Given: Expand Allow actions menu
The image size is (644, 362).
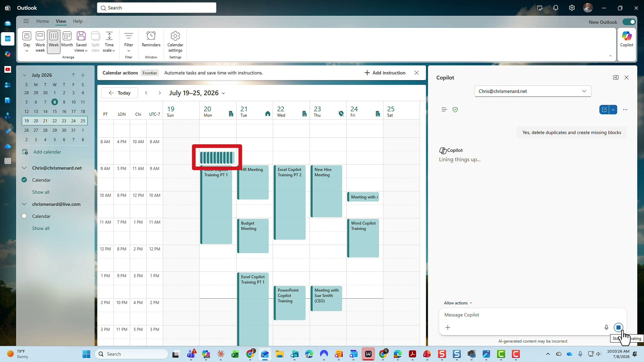Looking at the screenshot, I should (458, 303).
